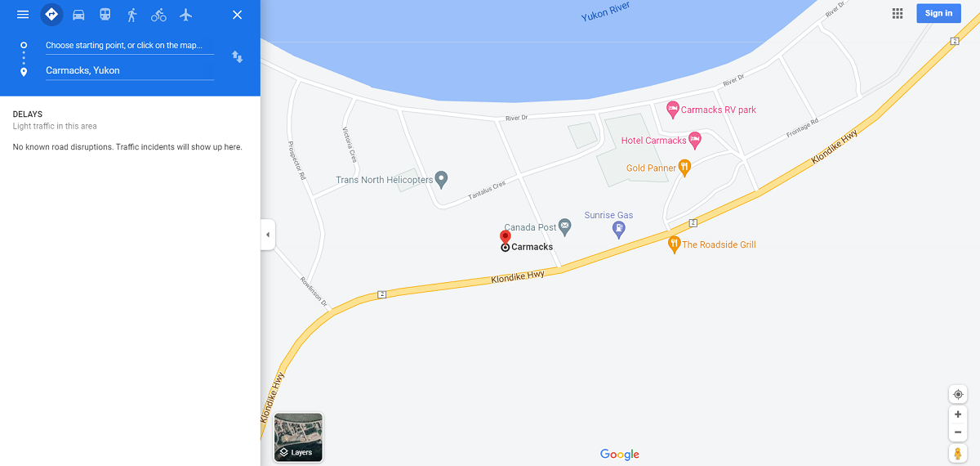Screen dimensions: 980x466
Task: Close the directions panel
Action: (x=237, y=15)
